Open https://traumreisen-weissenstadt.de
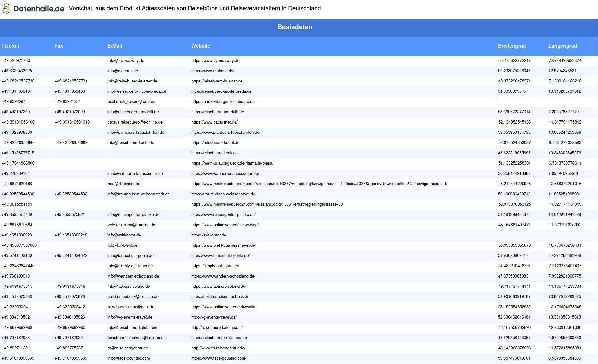Screen dimensions: 598x364 (x=223, y=194)
